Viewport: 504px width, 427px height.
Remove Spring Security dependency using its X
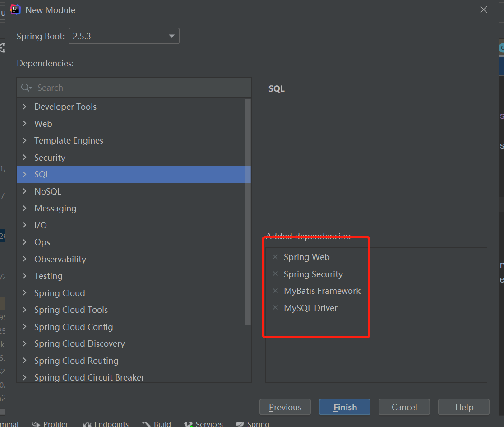pos(275,274)
